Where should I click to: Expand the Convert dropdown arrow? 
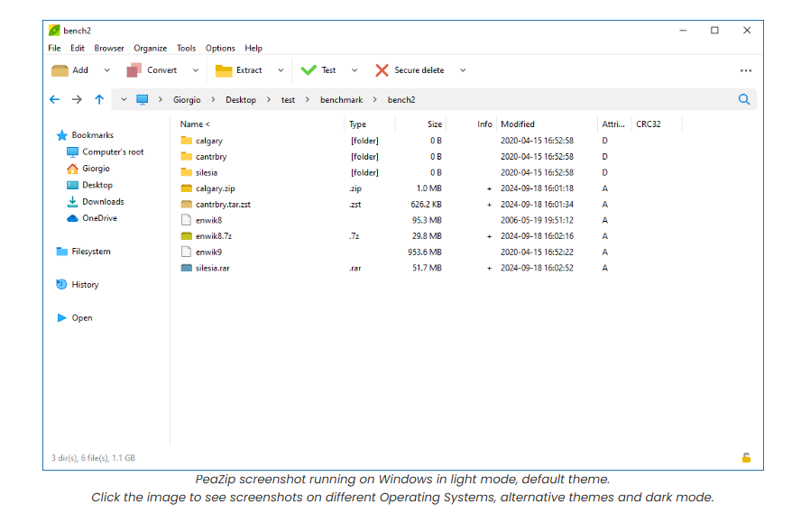click(x=195, y=70)
